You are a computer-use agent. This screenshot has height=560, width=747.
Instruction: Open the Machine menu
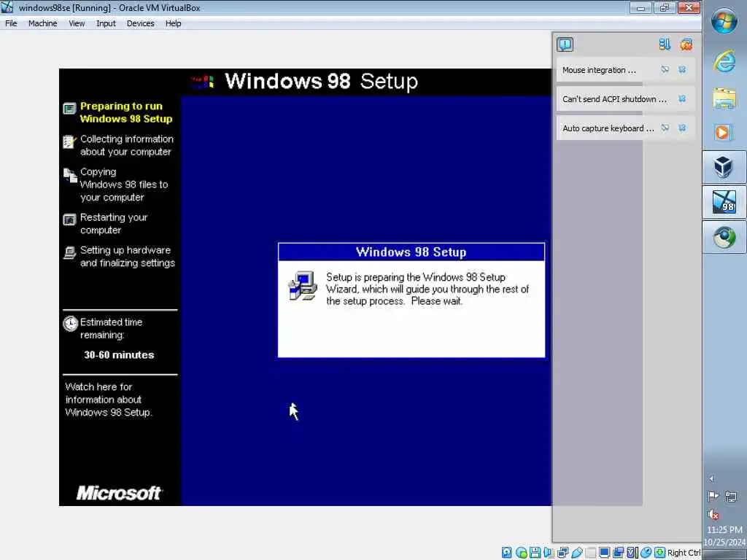42,23
